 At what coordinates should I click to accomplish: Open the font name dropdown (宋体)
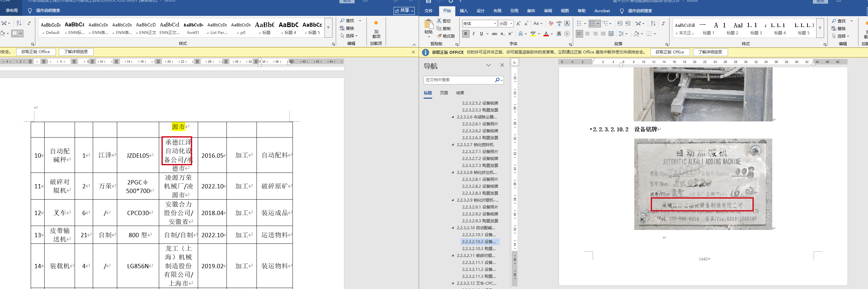[x=495, y=23]
